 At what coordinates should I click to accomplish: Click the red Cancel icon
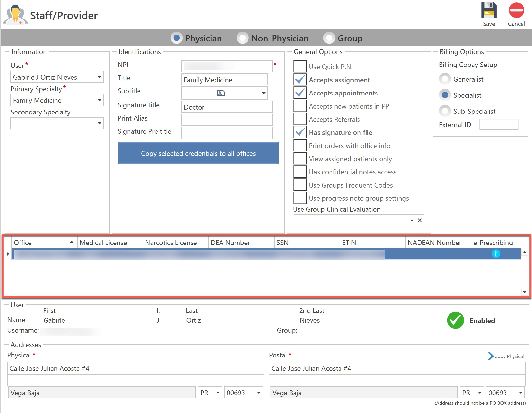[x=516, y=11]
